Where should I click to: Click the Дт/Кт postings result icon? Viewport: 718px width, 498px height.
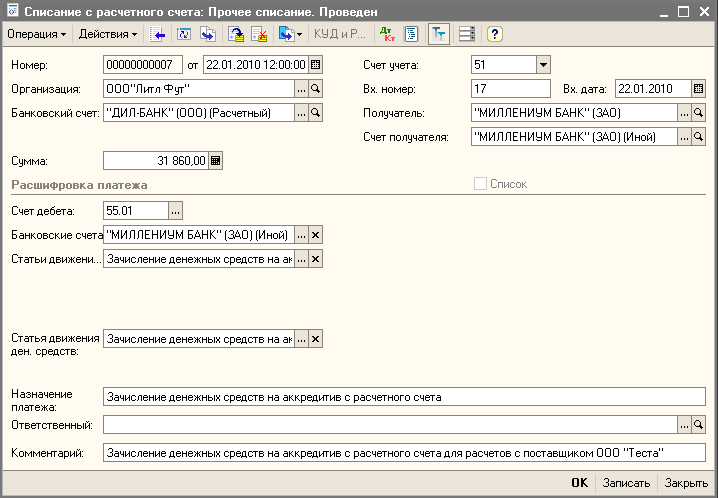click(387, 34)
